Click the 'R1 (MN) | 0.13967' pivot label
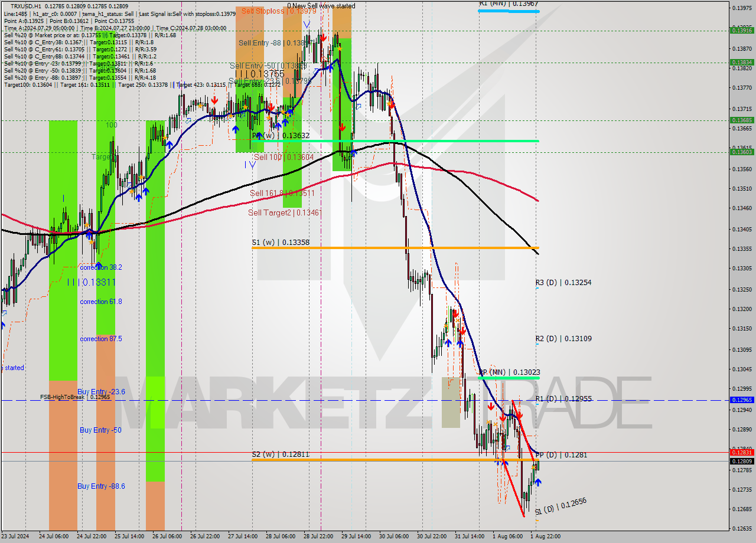This screenshot has height=543, width=756. [x=509, y=4]
